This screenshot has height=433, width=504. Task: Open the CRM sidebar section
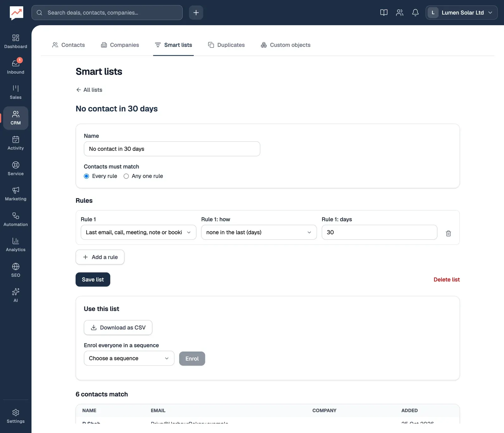15,118
